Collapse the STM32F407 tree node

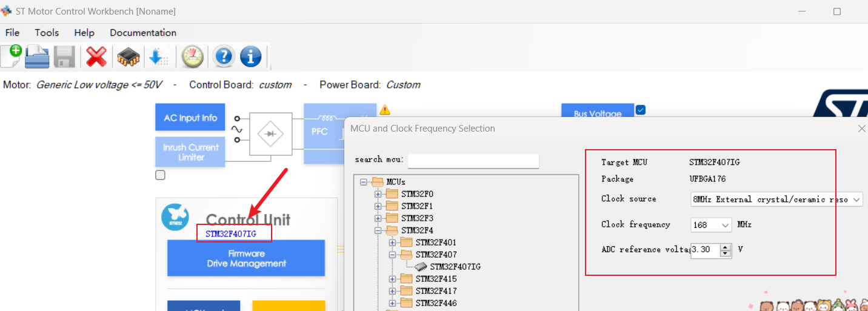[x=392, y=255]
